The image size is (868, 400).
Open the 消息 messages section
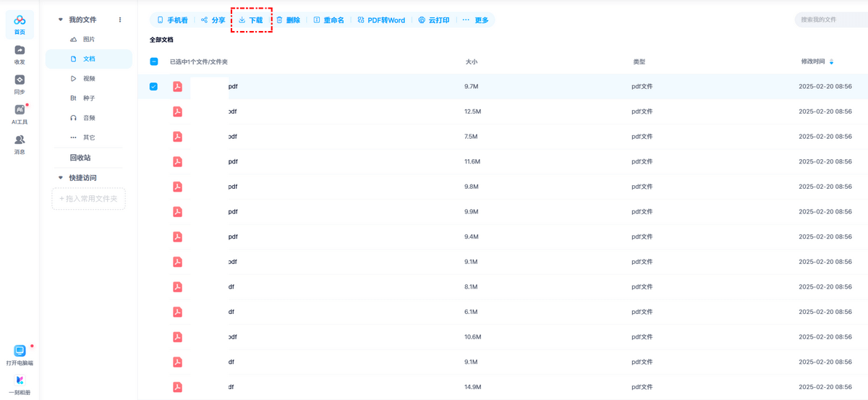coord(20,145)
